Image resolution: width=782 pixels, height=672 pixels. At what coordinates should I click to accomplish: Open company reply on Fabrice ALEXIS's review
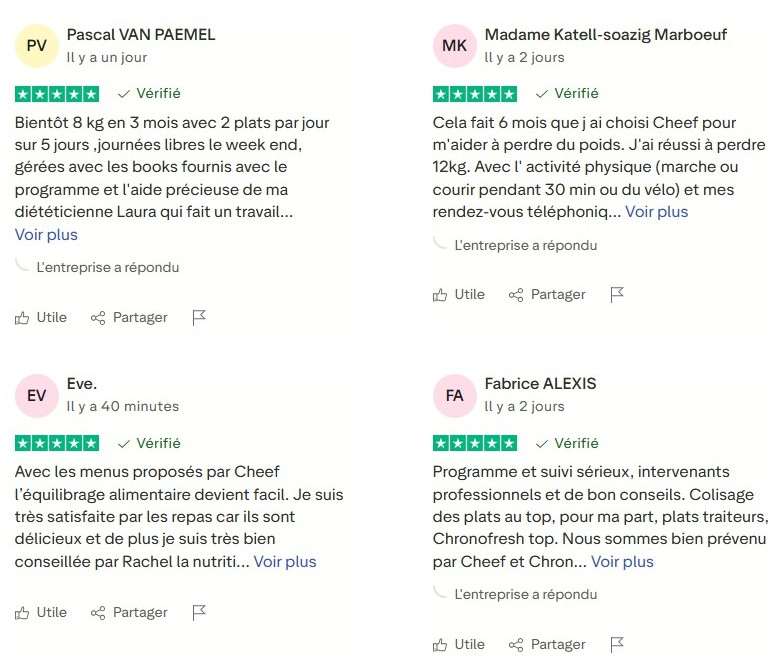[x=525, y=594]
